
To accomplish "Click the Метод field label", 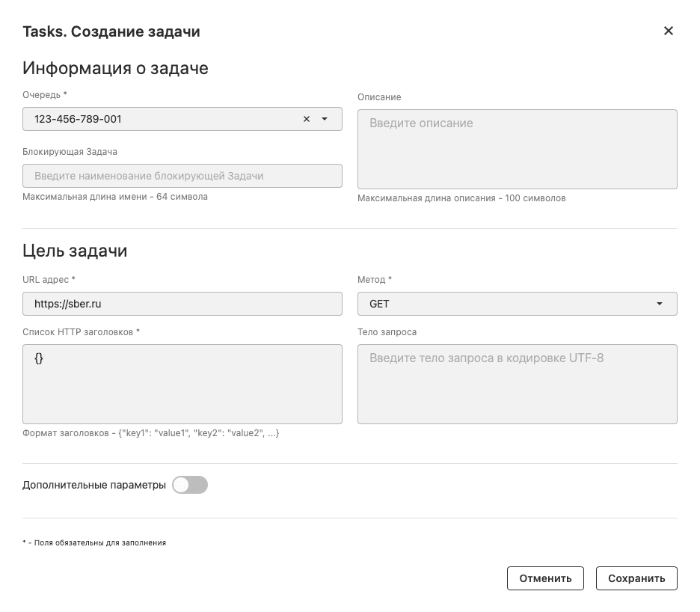I will 374,279.
